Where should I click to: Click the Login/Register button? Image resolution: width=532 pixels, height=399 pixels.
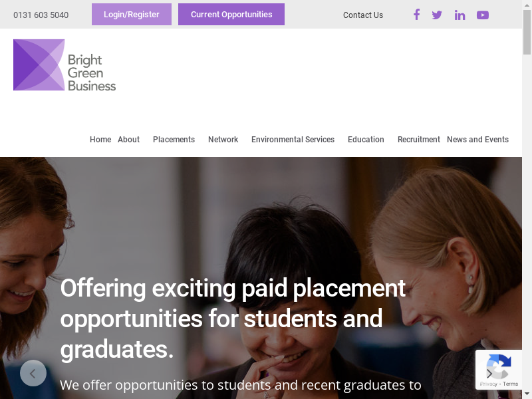point(132,15)
